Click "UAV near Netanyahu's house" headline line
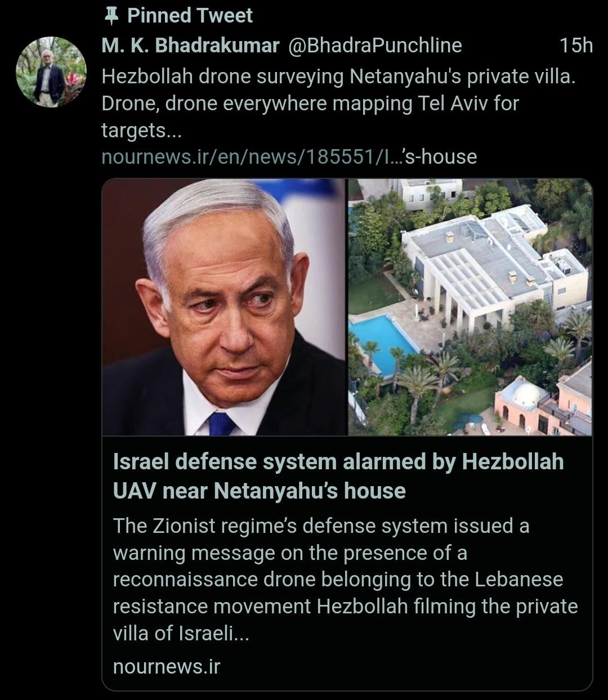Viewport: 608px width, 700px height. point(260,491)
